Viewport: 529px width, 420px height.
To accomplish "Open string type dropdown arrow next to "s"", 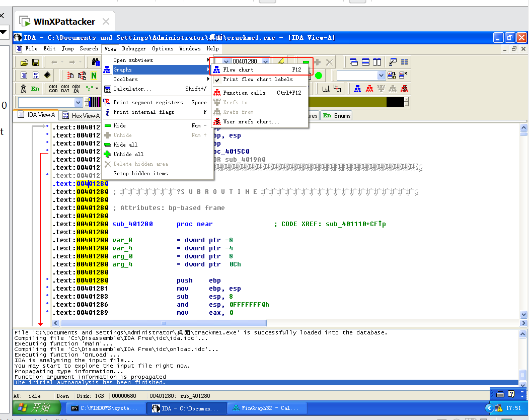I will (x=97, y=89).
